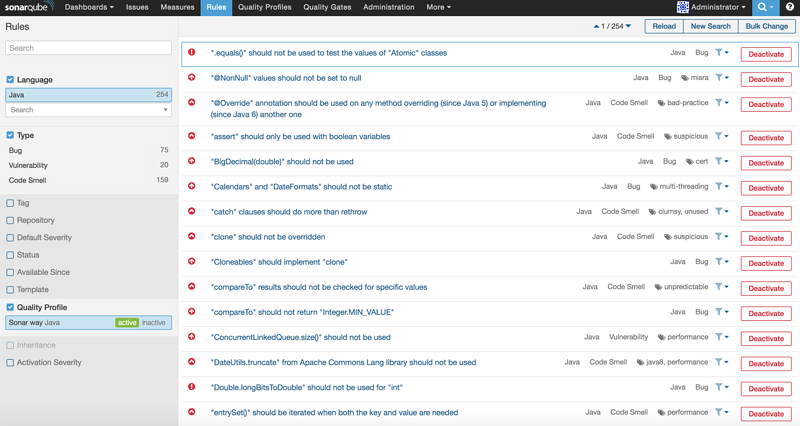This screenshot has width=800, height=426.
Task: Open the Measures menu item
Action: 177,7
